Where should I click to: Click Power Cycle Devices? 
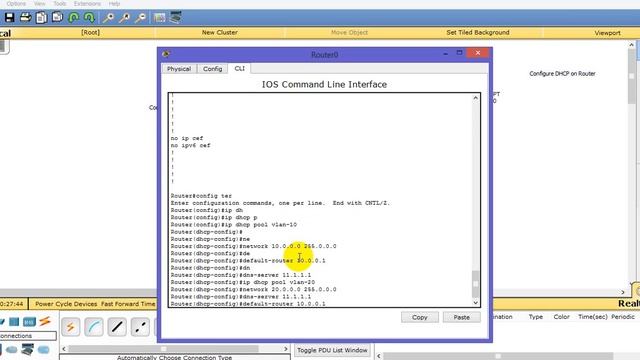(66, 304)
